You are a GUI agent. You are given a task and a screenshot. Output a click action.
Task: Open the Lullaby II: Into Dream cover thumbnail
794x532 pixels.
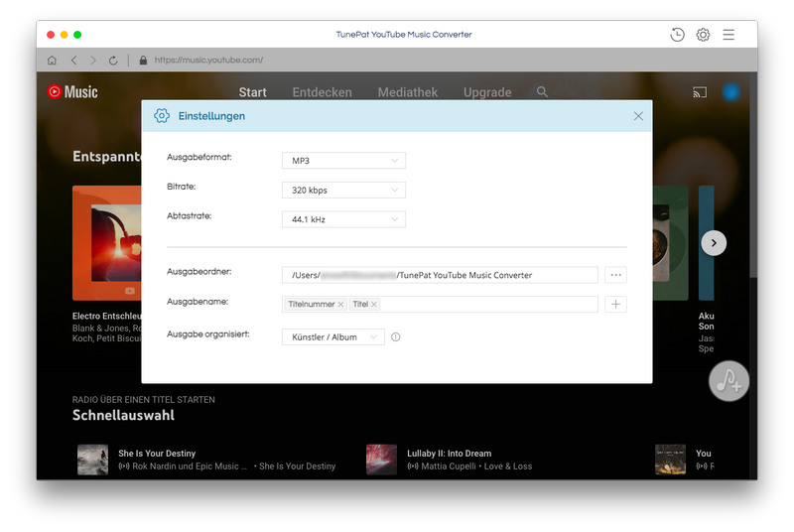tap(381, 460)
